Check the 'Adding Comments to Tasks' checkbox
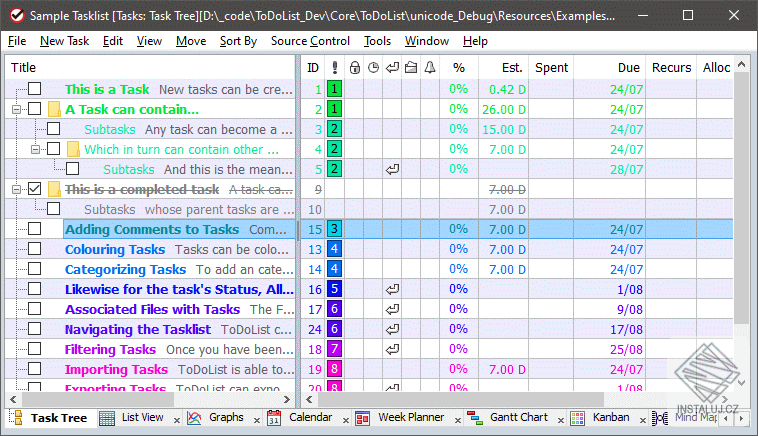758x436 pixels. pyautogui.click(x=34, y=229)
